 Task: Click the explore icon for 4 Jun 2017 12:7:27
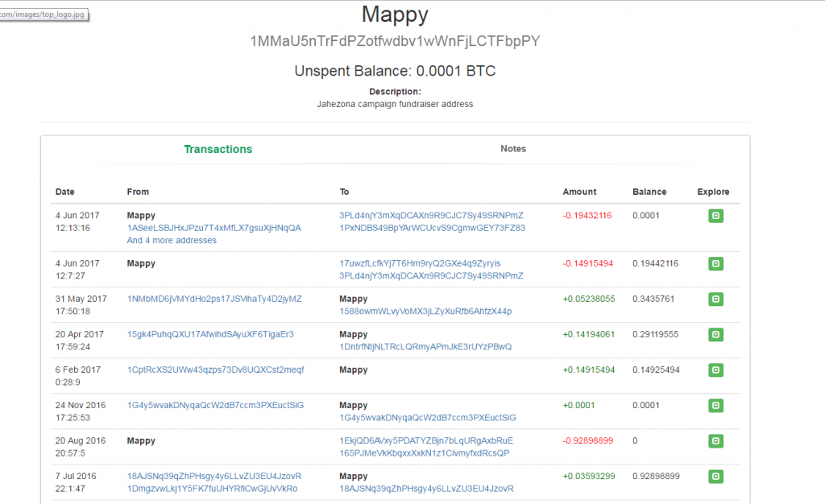pos(715,263)
